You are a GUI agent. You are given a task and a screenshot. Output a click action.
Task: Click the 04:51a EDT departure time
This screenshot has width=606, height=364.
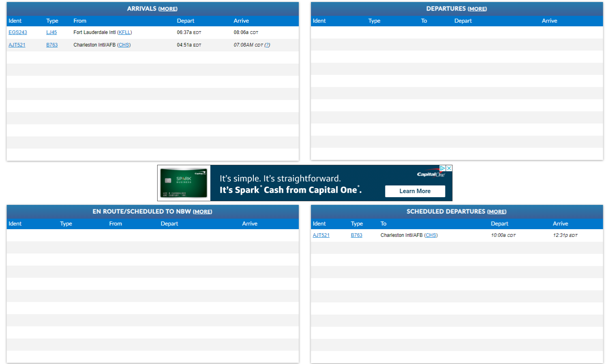[189, 45]
